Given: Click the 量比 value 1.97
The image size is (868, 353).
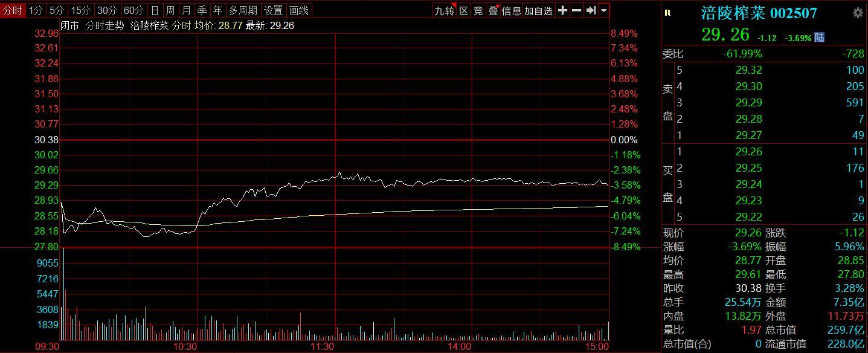Looking at the screenshot, I should click(752, 330).
